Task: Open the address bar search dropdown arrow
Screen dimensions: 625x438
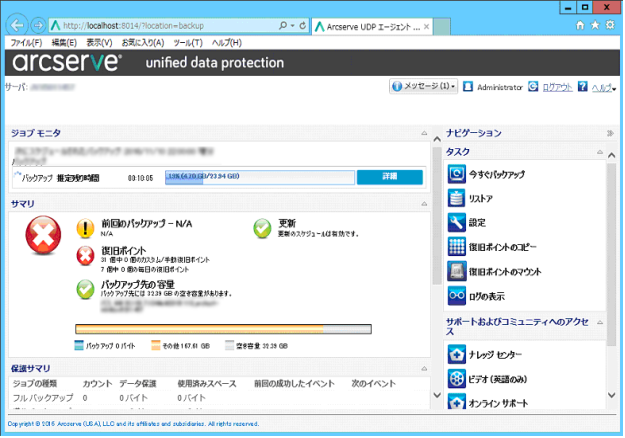Action: [293, 26]
